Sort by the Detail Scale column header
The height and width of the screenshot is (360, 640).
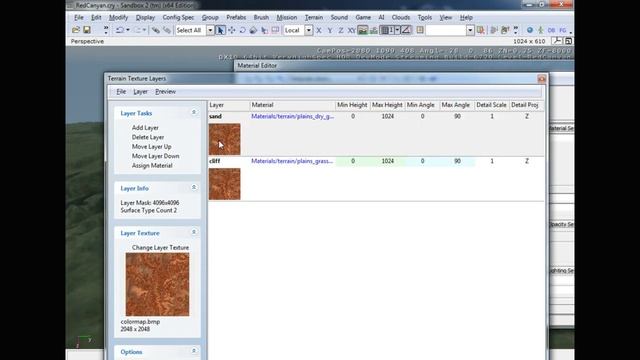491,105
